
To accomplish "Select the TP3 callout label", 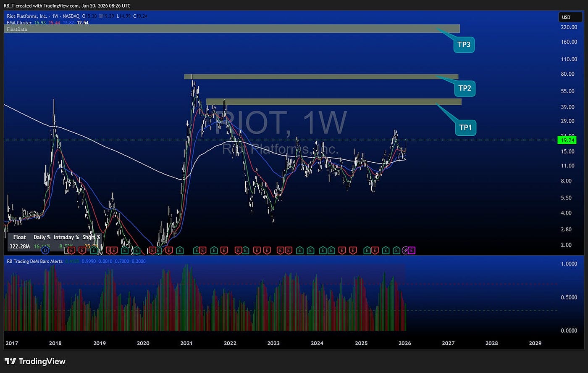I will (x=464, y=45).
